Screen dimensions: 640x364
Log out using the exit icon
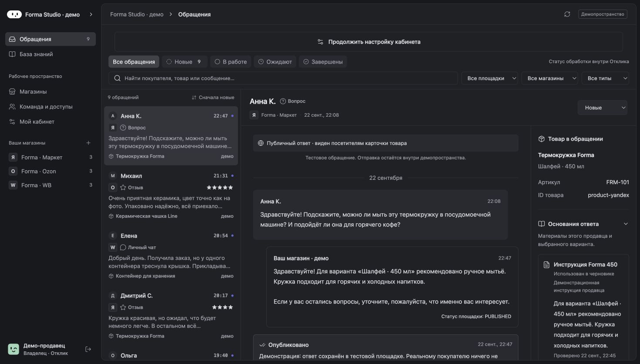coord(88,349)
